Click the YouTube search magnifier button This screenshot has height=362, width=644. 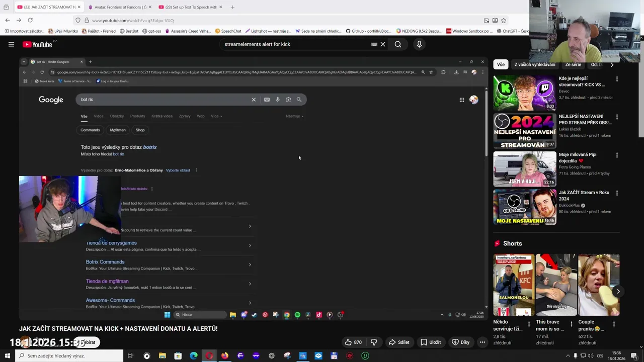(x=398, y=44)
